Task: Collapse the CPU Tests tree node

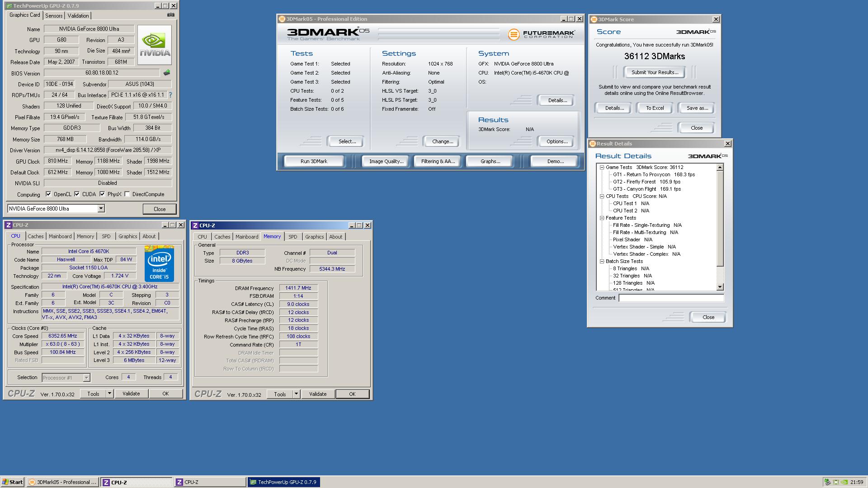Action: 602,196
